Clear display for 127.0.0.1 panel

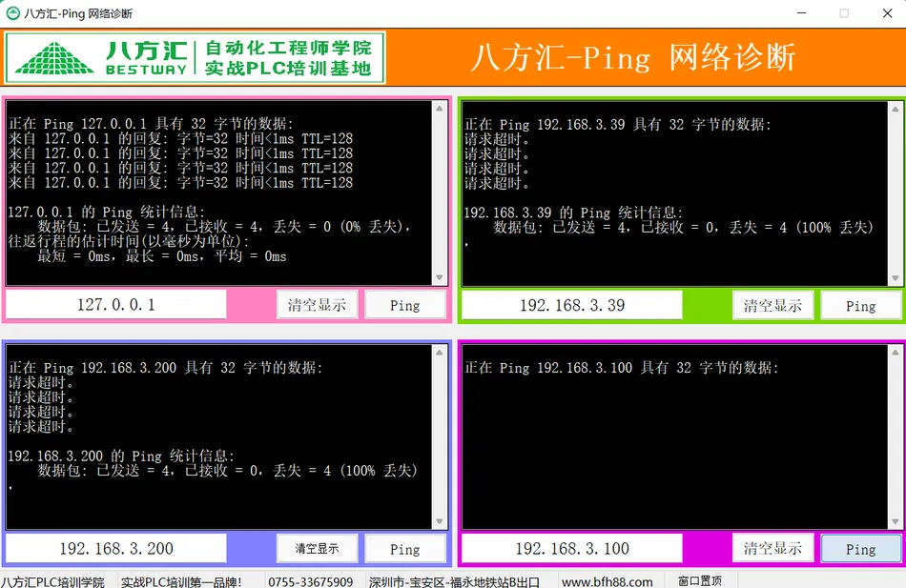(x=317, y=305)
